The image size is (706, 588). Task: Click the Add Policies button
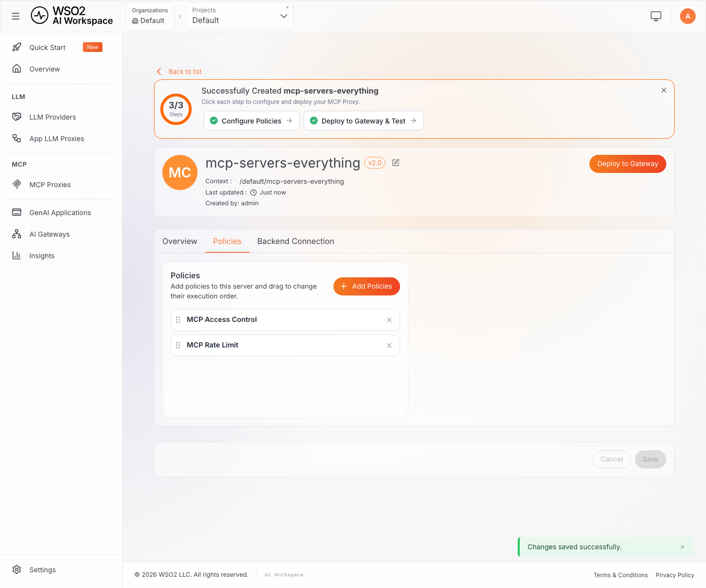(x=367, y=286)
